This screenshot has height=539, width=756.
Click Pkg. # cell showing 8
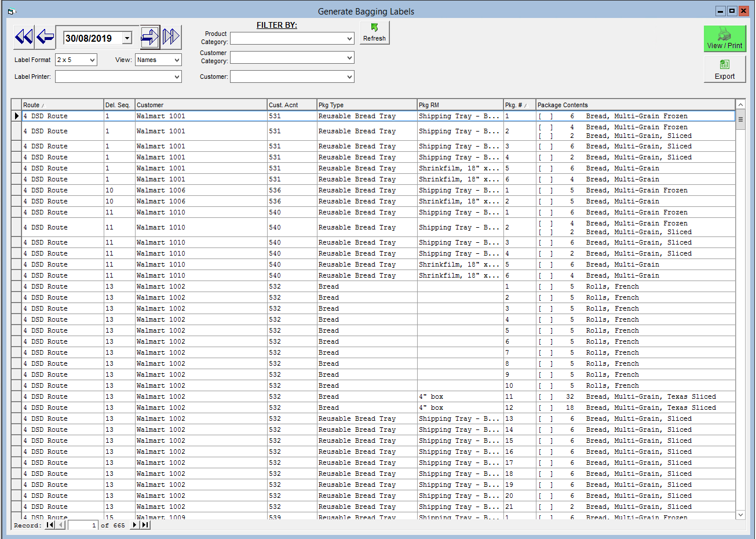(520, 363)
